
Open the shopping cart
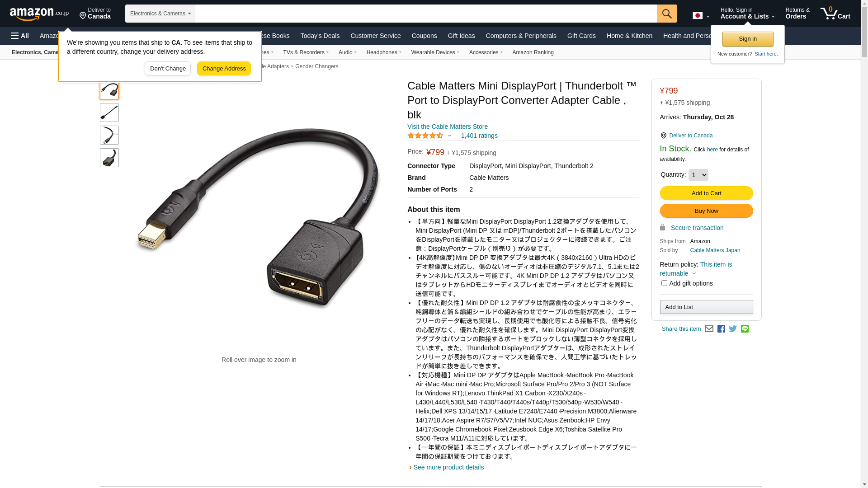[835, 14]
